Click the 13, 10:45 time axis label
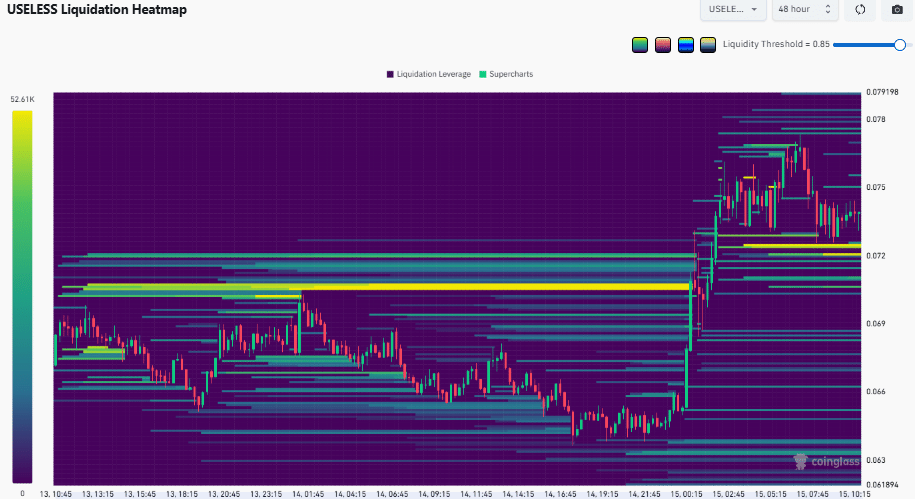The width and height of the screenshot is (915, 499). click(x=55, y=494)
